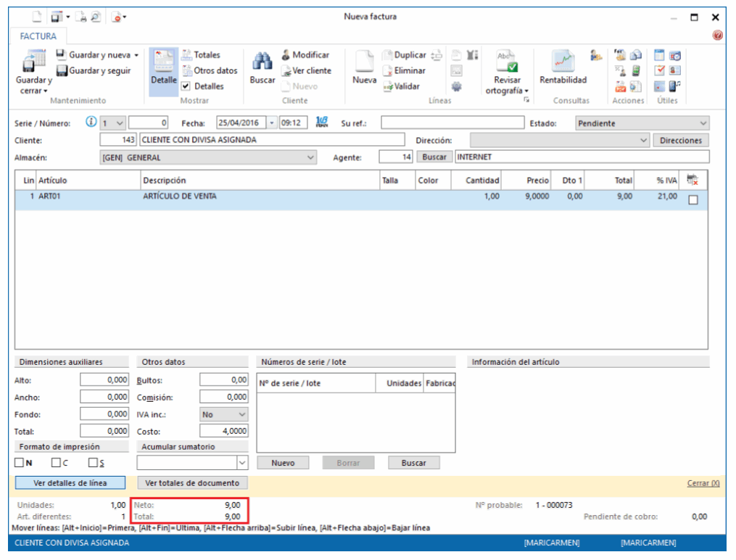
Task: Tick the checkbox on the ART01 row
Action: [692, 201]
